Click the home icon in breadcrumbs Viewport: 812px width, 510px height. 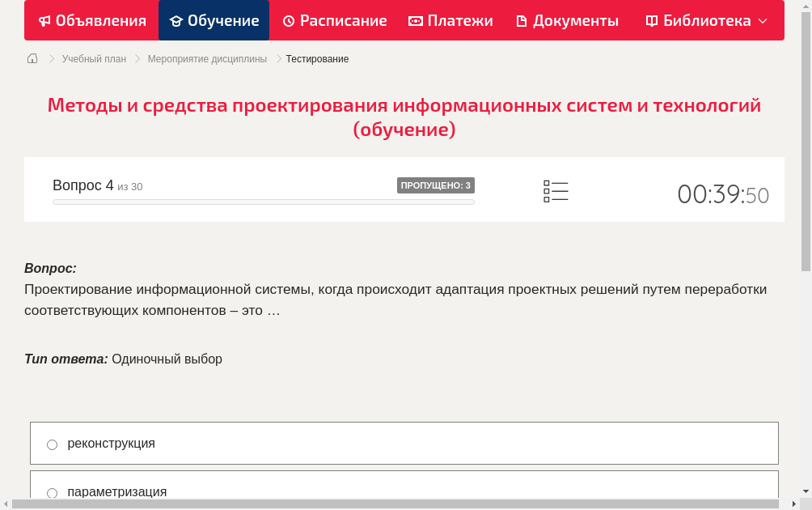point(32,58)
